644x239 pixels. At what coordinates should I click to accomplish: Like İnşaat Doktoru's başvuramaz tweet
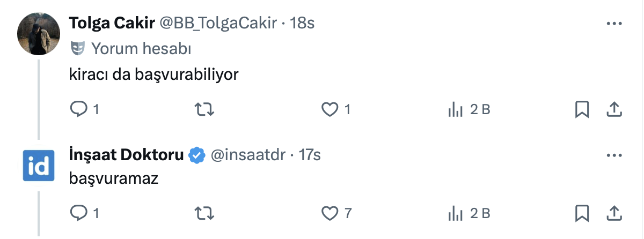[329, 213]
